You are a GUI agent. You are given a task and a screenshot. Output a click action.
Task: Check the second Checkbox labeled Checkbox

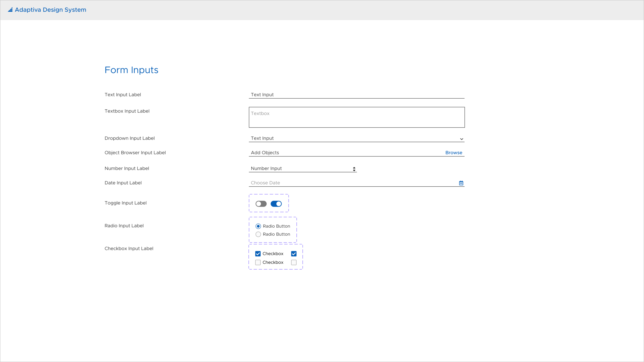(x=258, y=262)
